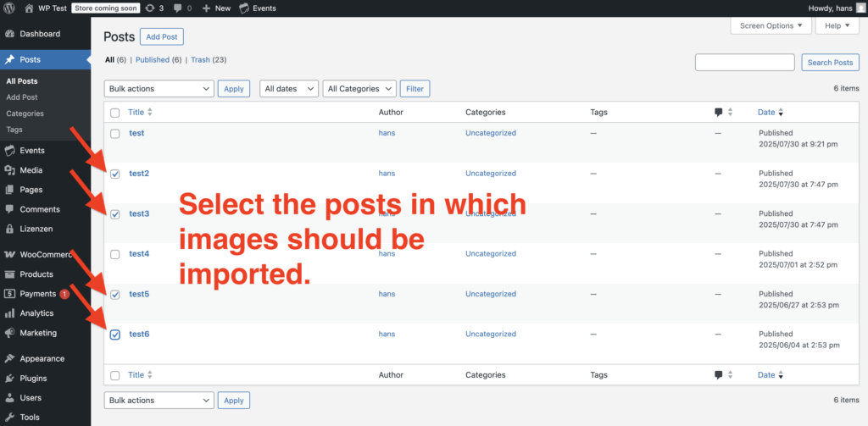Click the Appearance brush icon
This screenshot has height=426, width=868.
click(10, 359)
